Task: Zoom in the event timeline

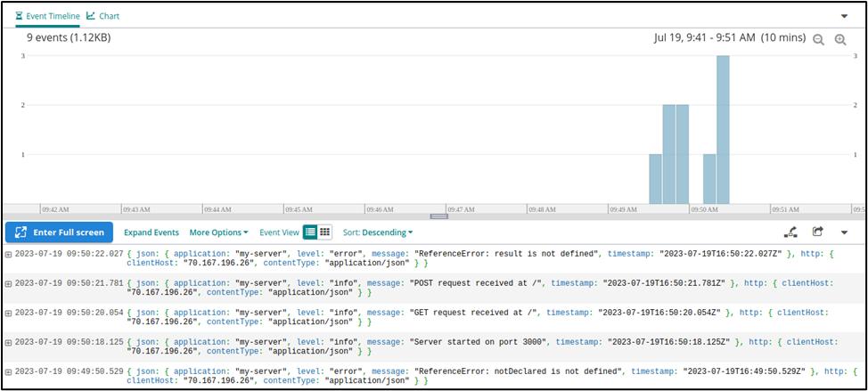Action: [x=840, y=39]
